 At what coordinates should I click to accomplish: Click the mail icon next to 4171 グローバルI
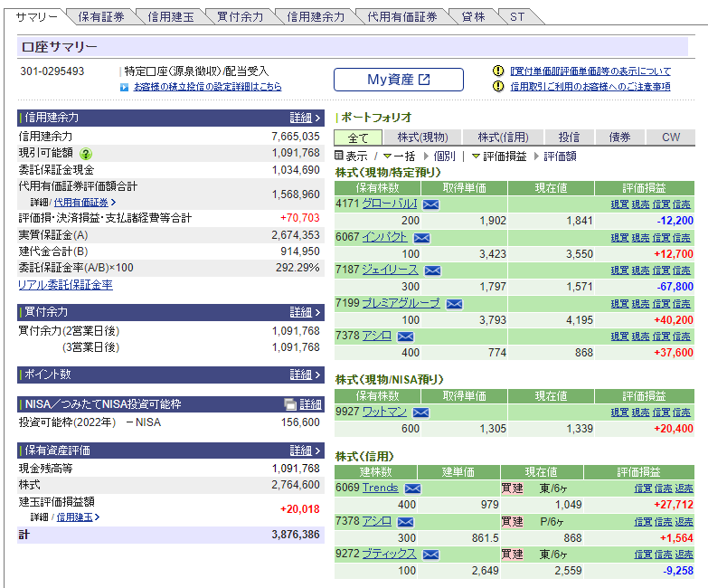pyautogui.click(x=430, y=204)
